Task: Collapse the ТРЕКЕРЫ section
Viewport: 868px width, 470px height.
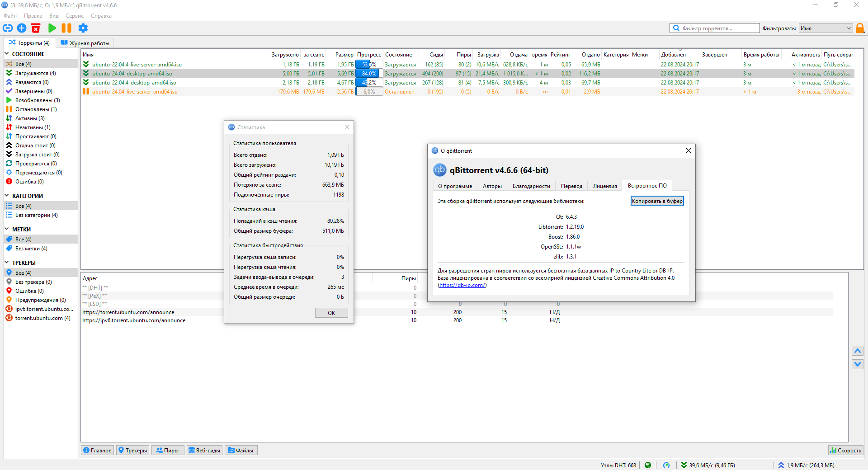Action: click(x=7, y=263)
